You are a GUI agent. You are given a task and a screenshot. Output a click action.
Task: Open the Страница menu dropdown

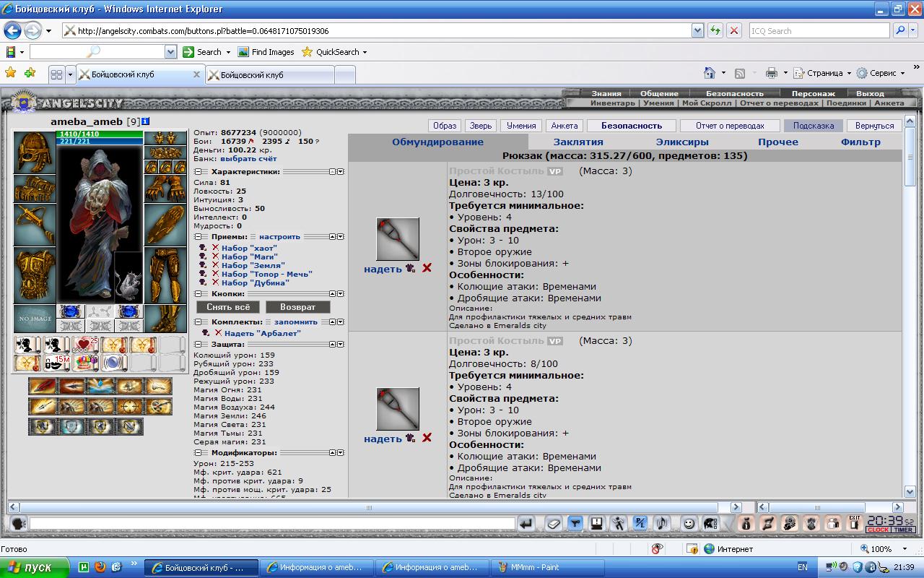pyautogui.click(x=849, y=73)
